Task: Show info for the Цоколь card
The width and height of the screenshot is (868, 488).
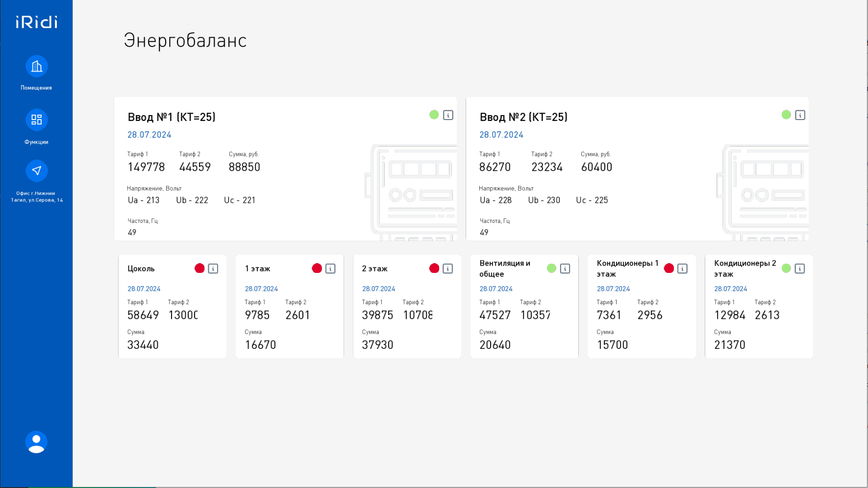Action: tap(213, 268)
